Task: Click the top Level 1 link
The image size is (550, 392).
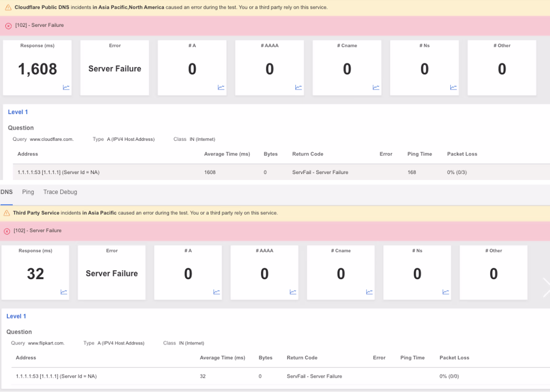Action: (18, 112)
